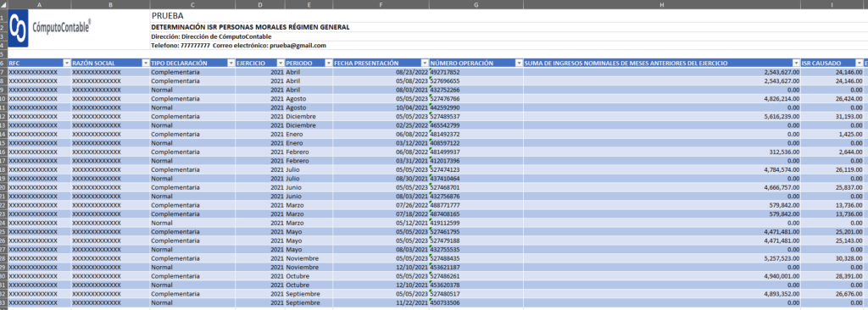Open the RFC column filter dropdown
Image resolution: width=868 pixels, height=310 pixels.
coord(67,64)
